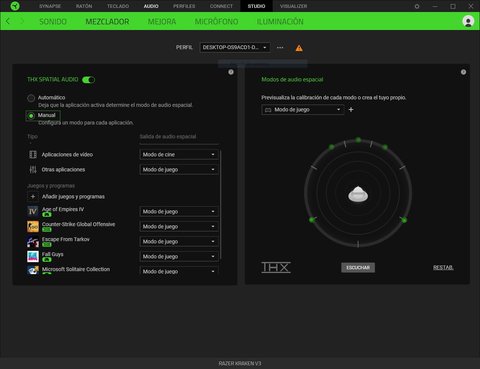The width and height of the screenshot is (480, 369).
Task: Open Otras aplicaciones mode dropdown
Action: pyautogui.click(x=179, y=169)
